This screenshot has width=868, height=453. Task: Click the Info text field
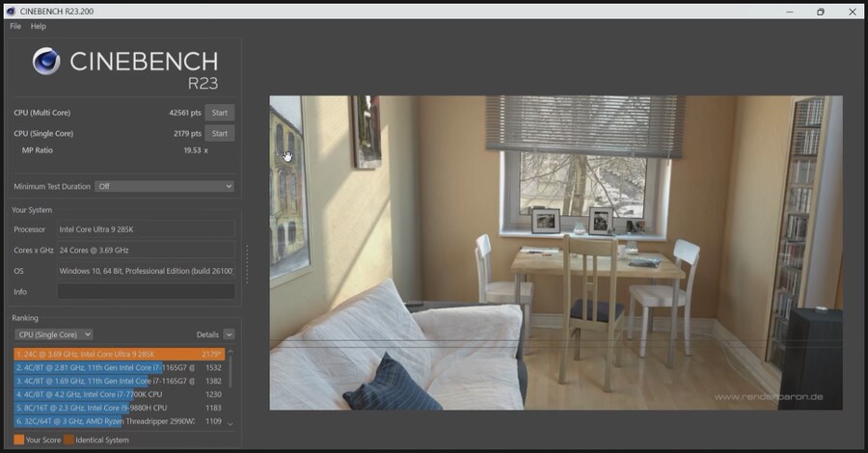coord(146,291)
